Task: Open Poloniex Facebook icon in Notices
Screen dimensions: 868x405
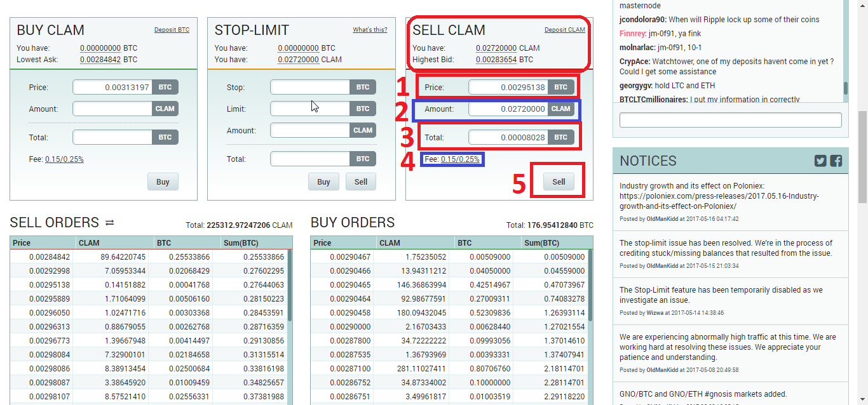Action: pos(836,161)
